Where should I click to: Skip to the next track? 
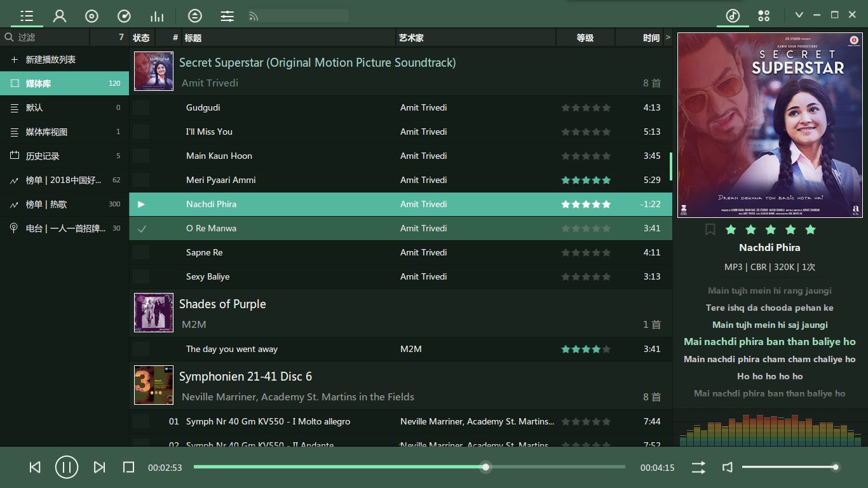[x=99, y=468]
